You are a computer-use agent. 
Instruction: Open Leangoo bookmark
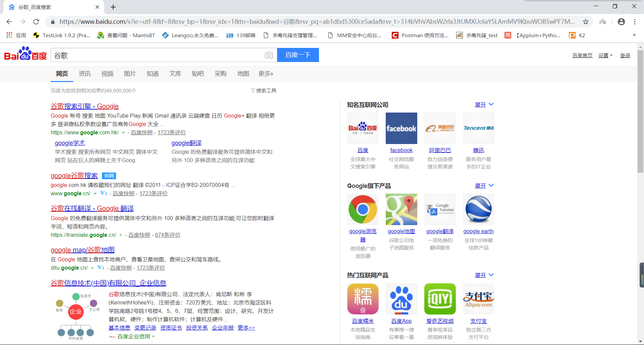click(190, 35)
